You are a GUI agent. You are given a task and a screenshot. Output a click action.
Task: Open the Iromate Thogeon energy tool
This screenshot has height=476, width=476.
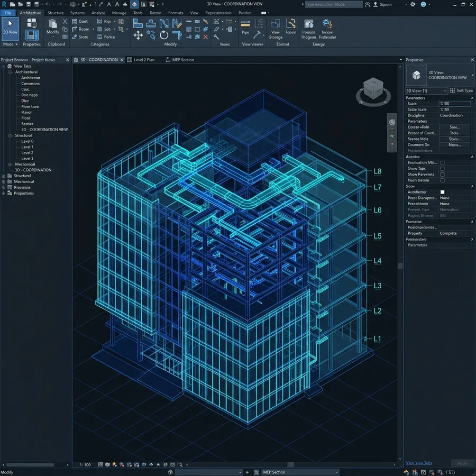[308, 29]
